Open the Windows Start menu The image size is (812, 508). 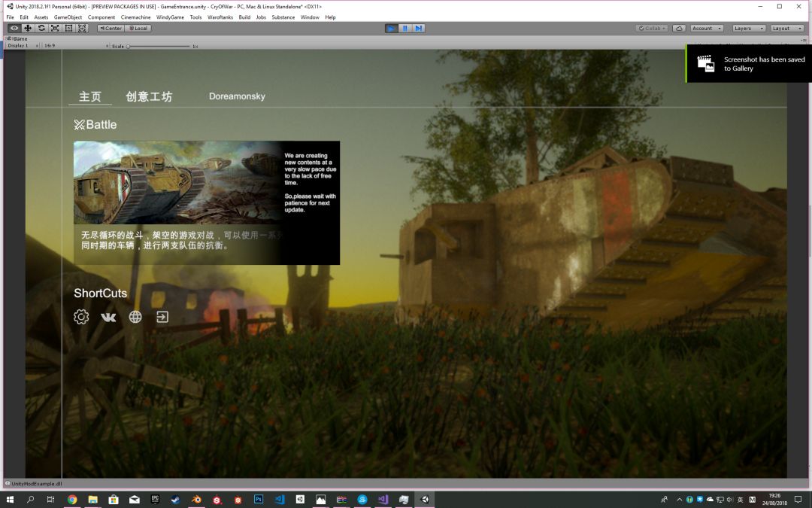click(10, 499)
